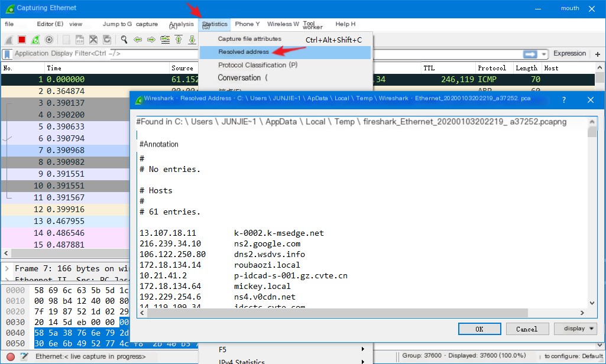The image size is (606, 364).
Task: Jump to last packet
Action: (x=192, y=40)
